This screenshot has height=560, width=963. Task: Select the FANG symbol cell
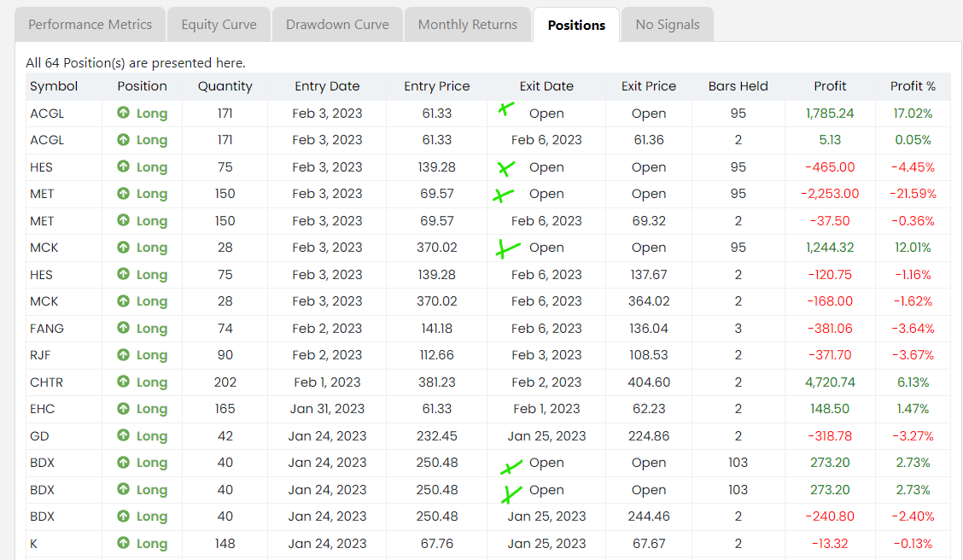coord(47,329)
